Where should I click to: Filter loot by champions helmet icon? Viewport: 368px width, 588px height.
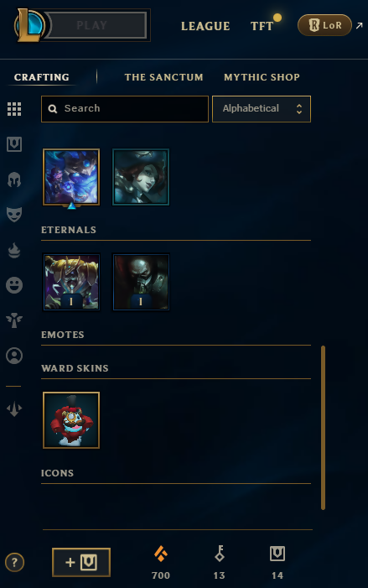[x=14, y=180]
